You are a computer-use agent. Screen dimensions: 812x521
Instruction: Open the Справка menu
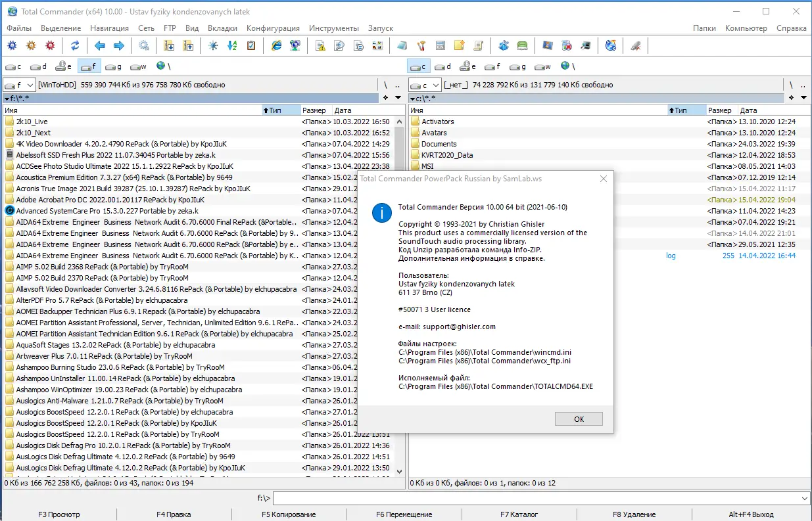(x=792, y=28)
